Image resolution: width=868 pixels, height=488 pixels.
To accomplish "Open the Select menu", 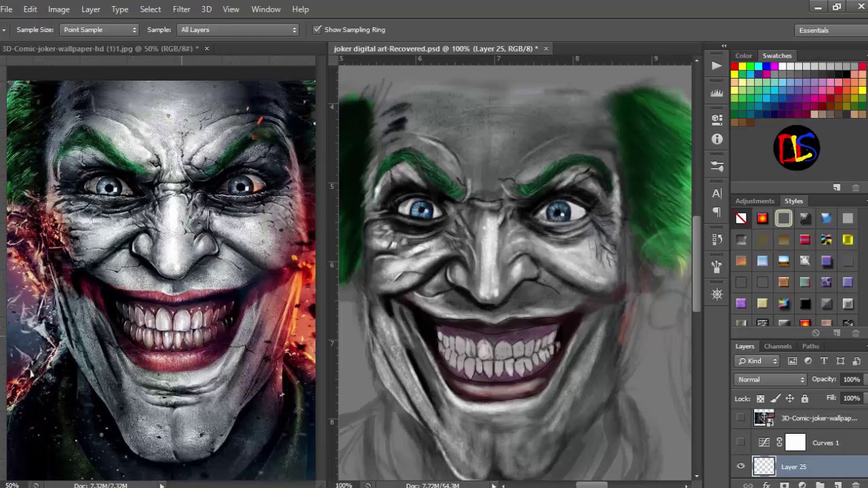I will tap(151, 9).
